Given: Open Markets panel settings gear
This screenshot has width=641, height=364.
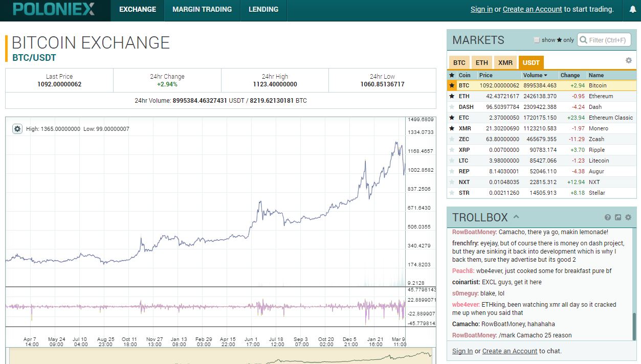Looking at the screenshot, I should pos(628,60).
